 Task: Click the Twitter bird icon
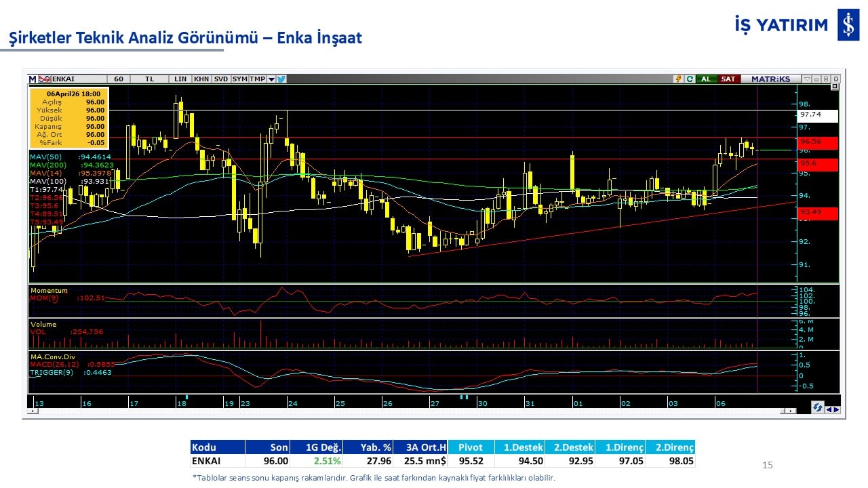281,79
